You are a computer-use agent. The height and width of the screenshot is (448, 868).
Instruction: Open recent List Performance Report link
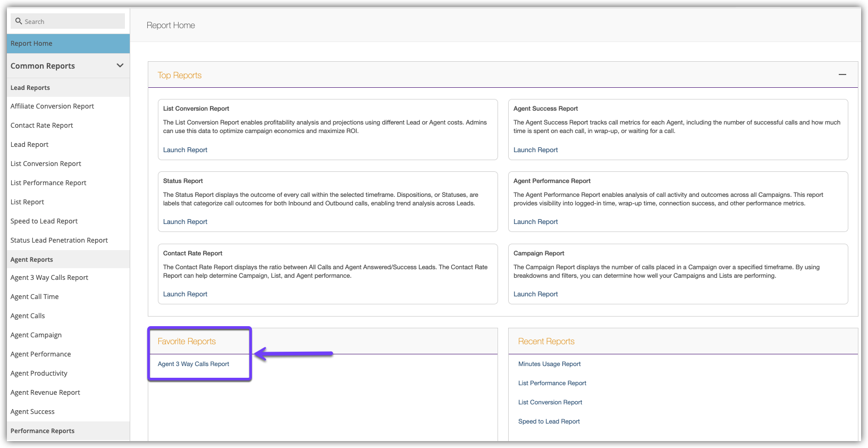click(552, 383)
